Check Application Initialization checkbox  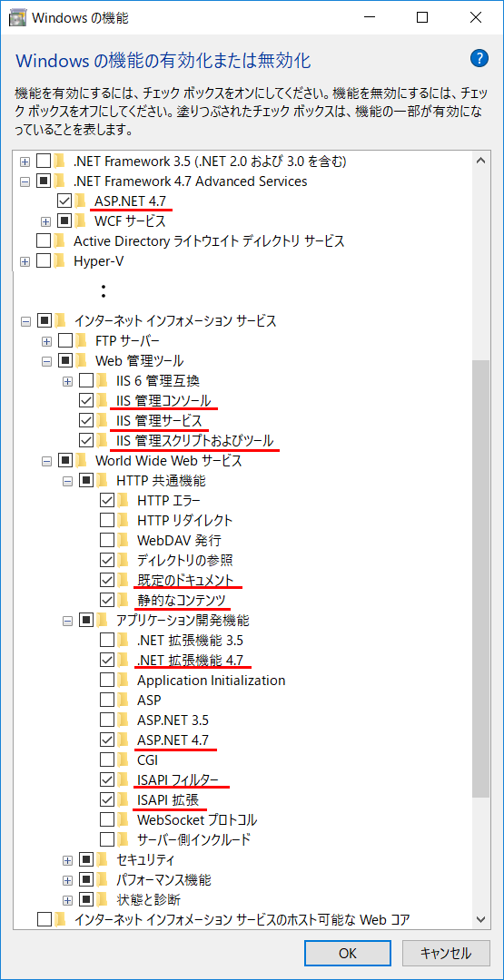click(107, 680)
